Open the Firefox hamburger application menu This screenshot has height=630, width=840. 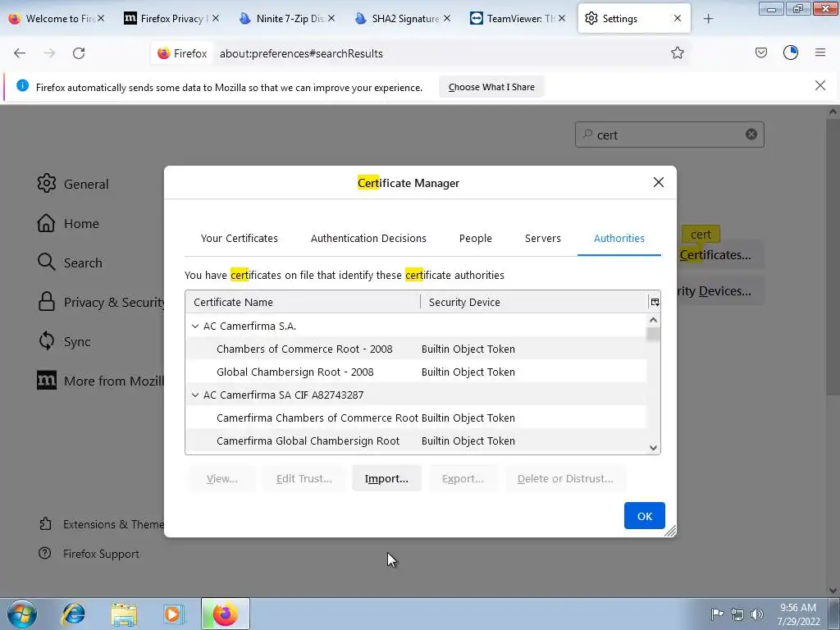820,52
